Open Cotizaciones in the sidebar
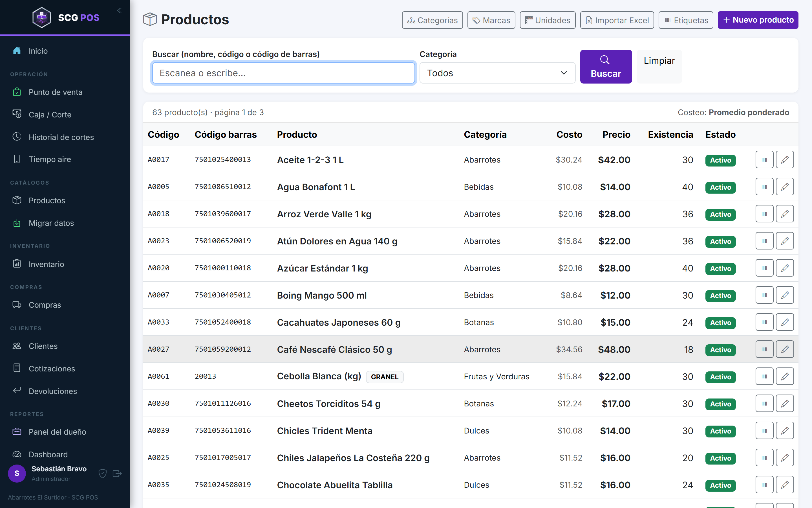812x508 pixels. [65, 369]
